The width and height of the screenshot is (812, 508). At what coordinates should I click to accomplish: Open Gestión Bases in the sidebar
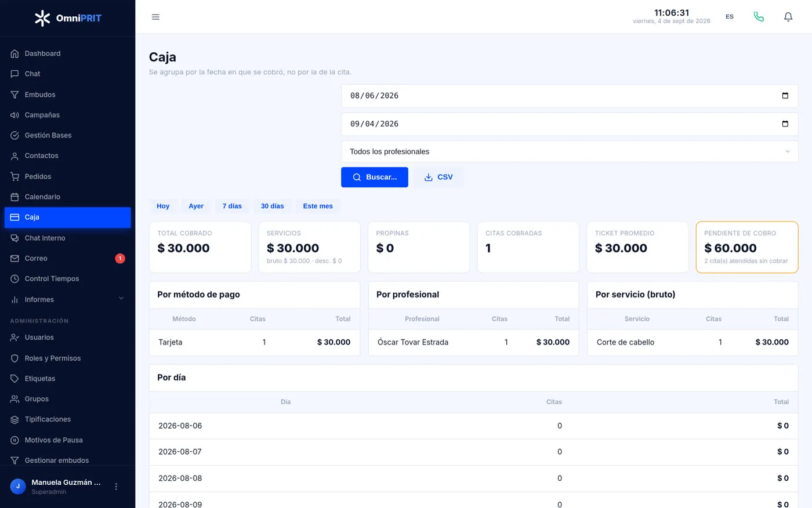(67, 135)
